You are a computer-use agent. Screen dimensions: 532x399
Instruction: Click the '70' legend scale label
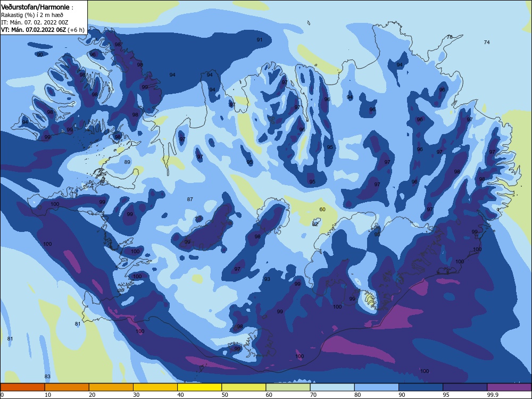pos(313,395)
